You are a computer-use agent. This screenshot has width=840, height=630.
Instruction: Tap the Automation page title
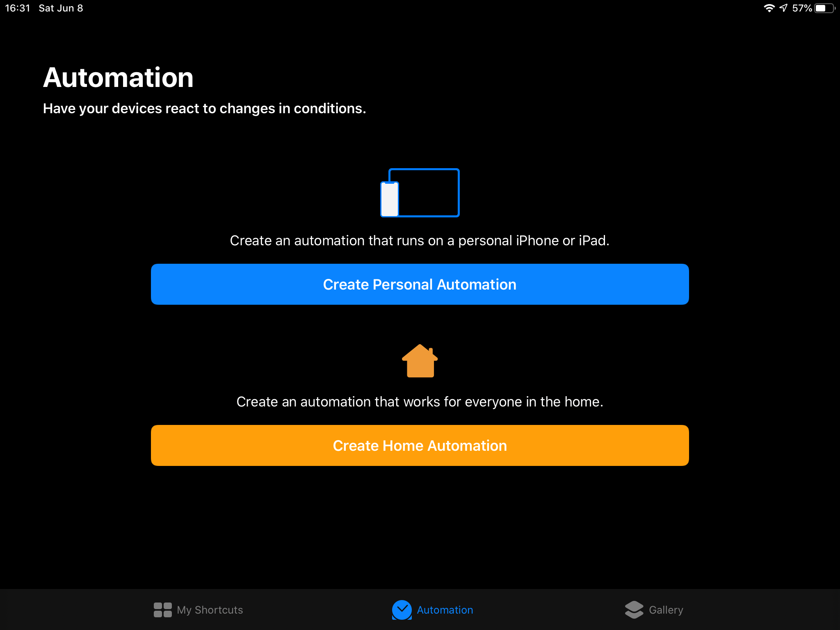pyautogui.click(x=119, y=78)
